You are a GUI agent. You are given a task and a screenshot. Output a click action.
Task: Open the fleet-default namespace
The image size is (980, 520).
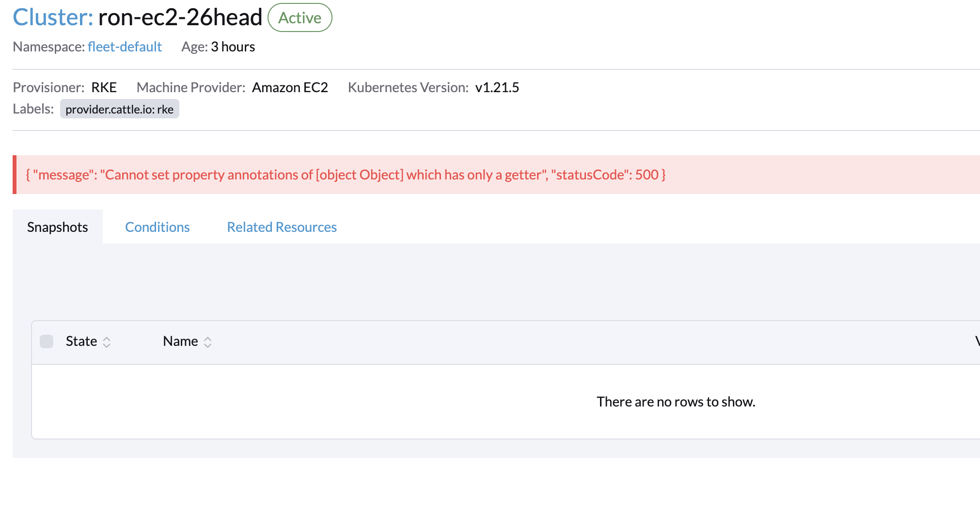pyautogui.click(x=125, y=47)
